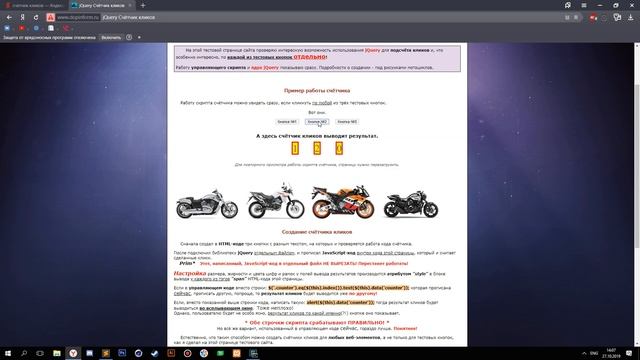Click the black naked motorcycle image

(x=411, y=203)
